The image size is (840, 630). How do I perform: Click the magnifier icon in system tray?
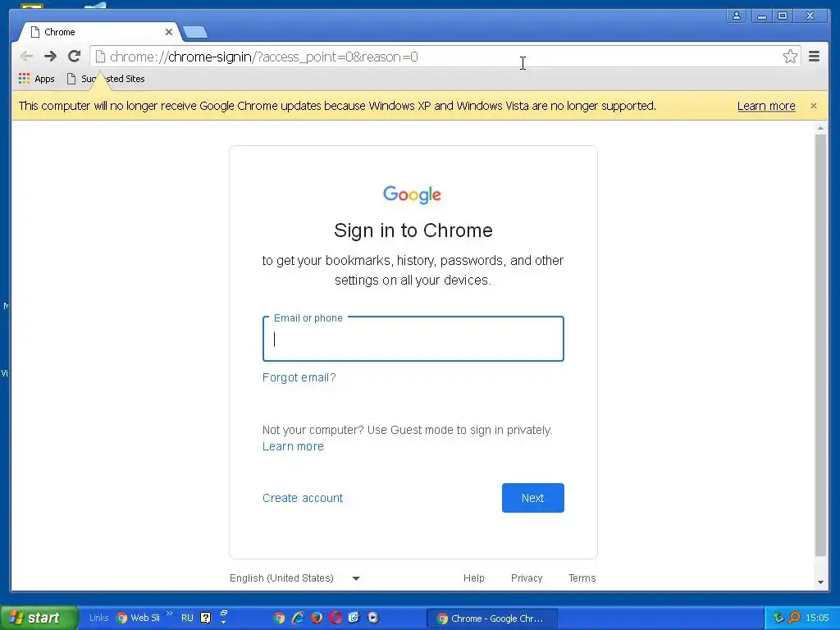tap(795, 619)
